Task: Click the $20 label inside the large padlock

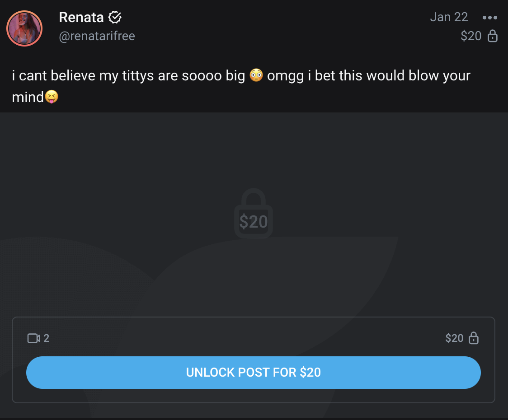Action: (254, 222)
